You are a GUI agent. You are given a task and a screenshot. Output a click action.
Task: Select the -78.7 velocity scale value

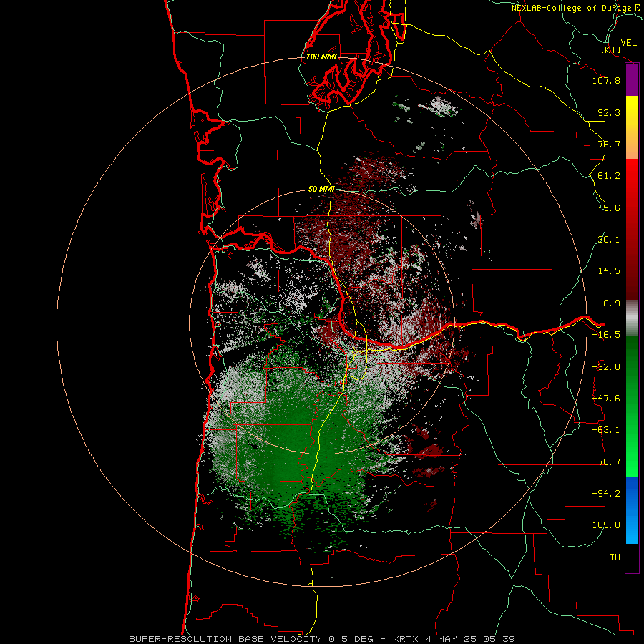[606, 462]
